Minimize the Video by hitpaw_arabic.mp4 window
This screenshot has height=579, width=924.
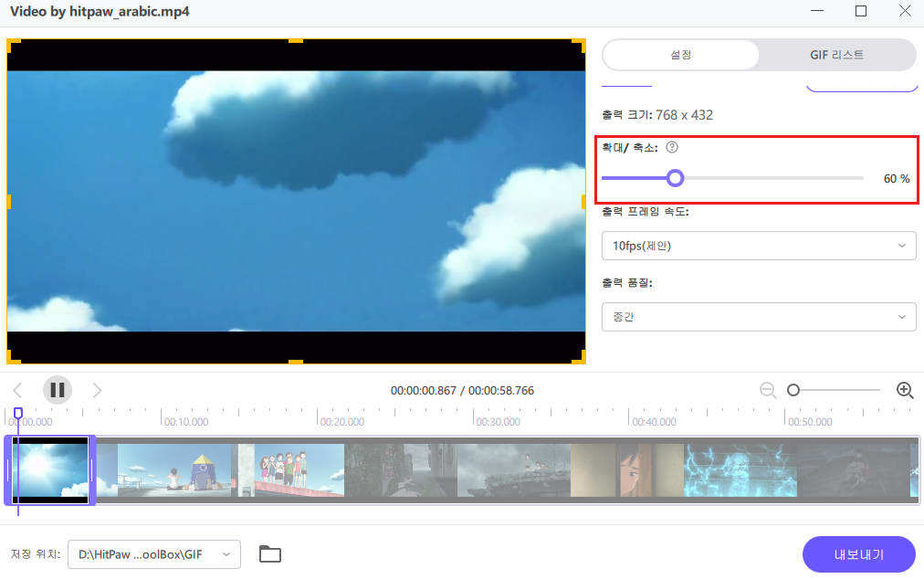[x=817, y=11]
